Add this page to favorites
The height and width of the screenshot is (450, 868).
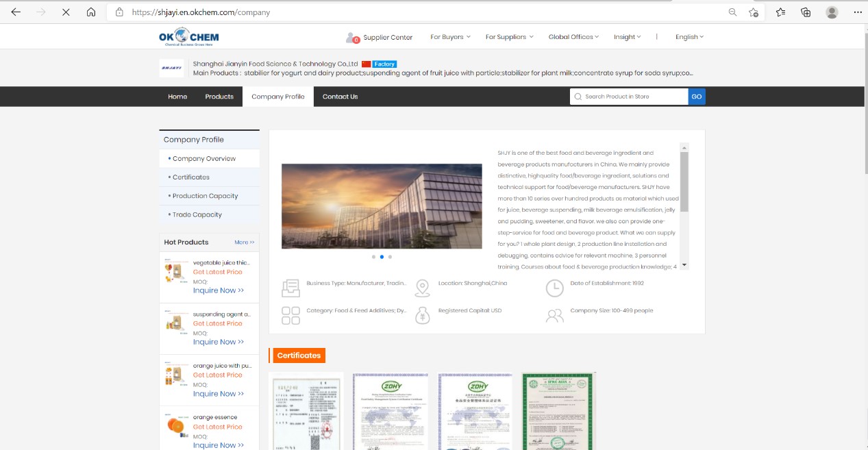click(754, 12)
